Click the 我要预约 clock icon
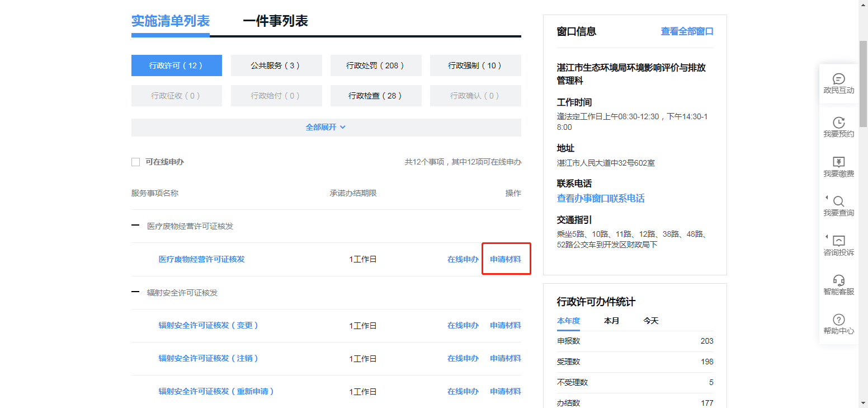This screenshot has width=868, height=408. point(838,123)
